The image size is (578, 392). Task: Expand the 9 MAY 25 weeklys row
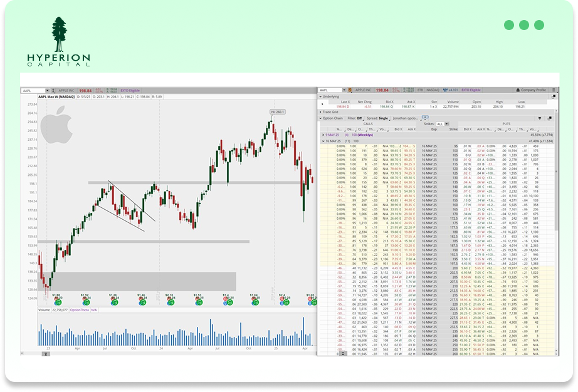click(x=322, y=135)
